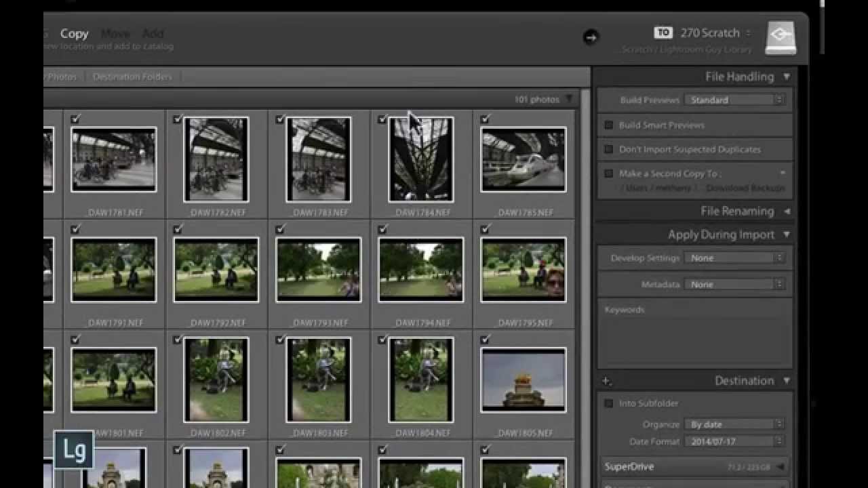Select the _DAW1794.NEF thumbnail

point(421,270)
